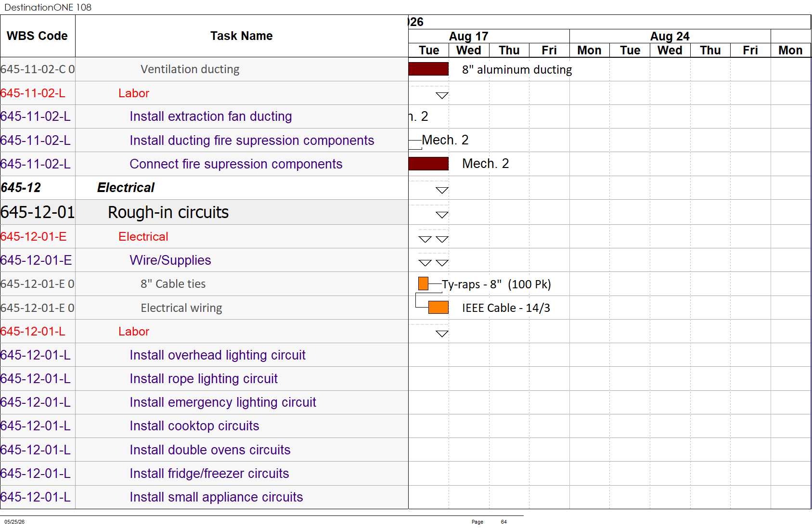Click the summary marker on Labor 645-12-01-L row

442,334
